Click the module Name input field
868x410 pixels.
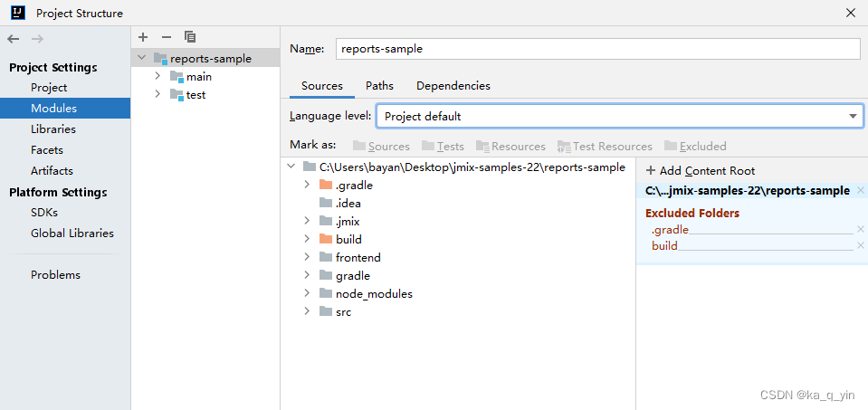[598, 49]
